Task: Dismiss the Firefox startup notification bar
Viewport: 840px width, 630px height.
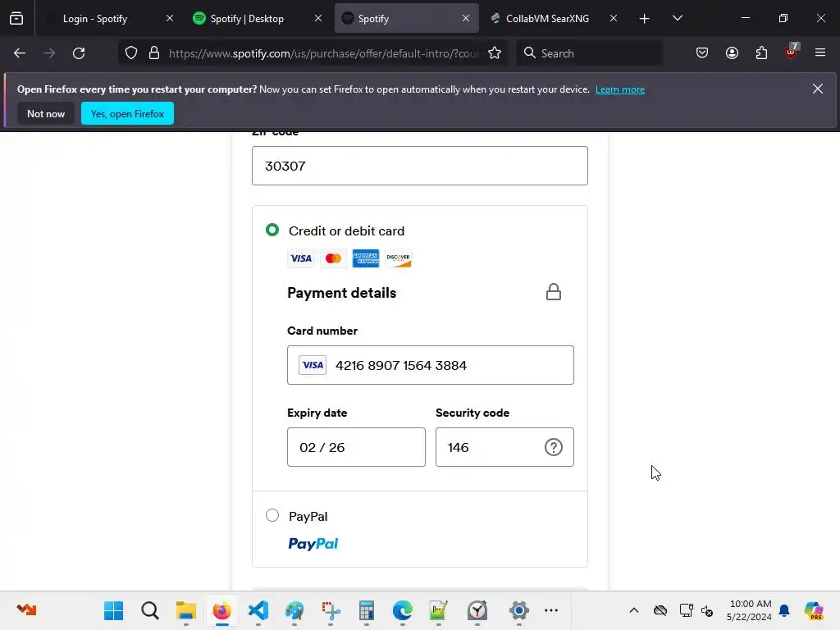Action: [x=817, y=89]
